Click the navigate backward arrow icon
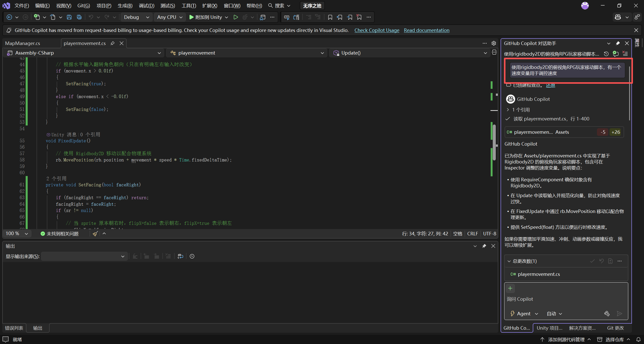 click(9, 17)
